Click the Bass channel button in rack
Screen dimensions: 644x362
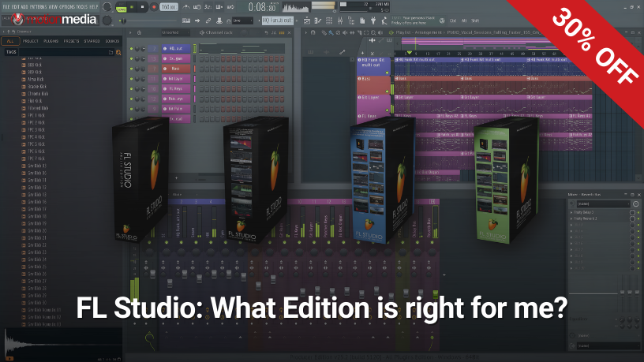click(176, 69)
